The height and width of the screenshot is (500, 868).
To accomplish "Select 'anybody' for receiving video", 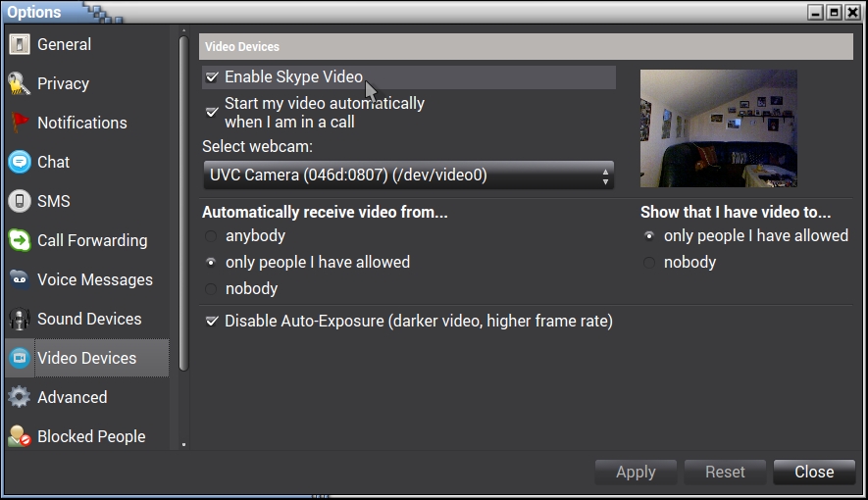I will pos(212,236).
